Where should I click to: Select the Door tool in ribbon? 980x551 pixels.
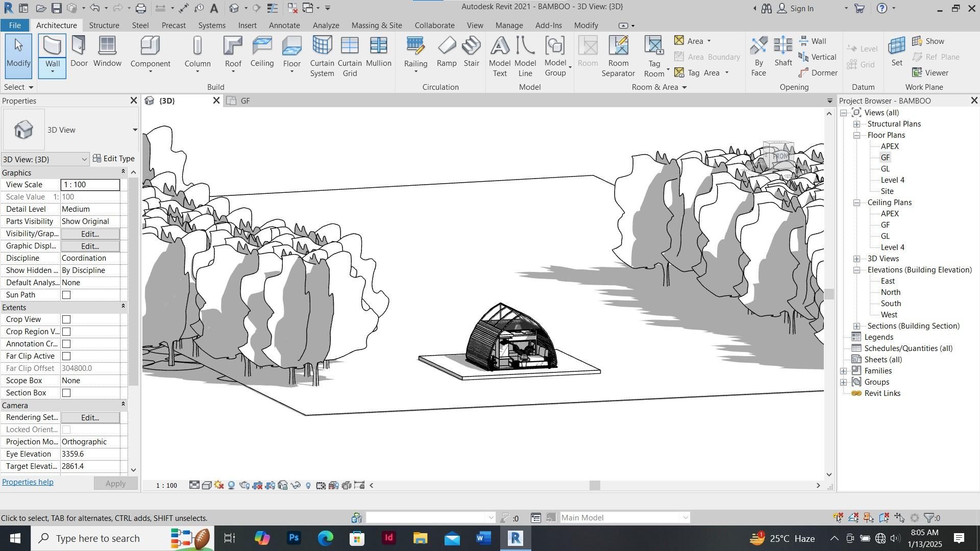(79, 52)
